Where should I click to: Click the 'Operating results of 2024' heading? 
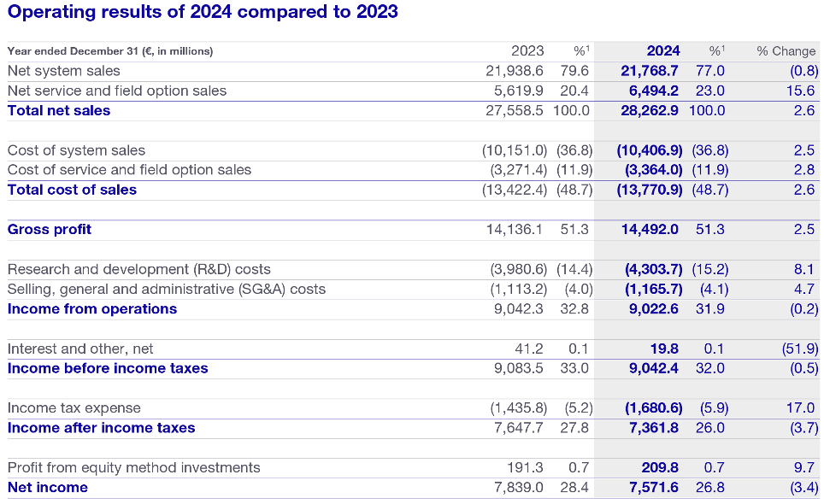[203, 13]
